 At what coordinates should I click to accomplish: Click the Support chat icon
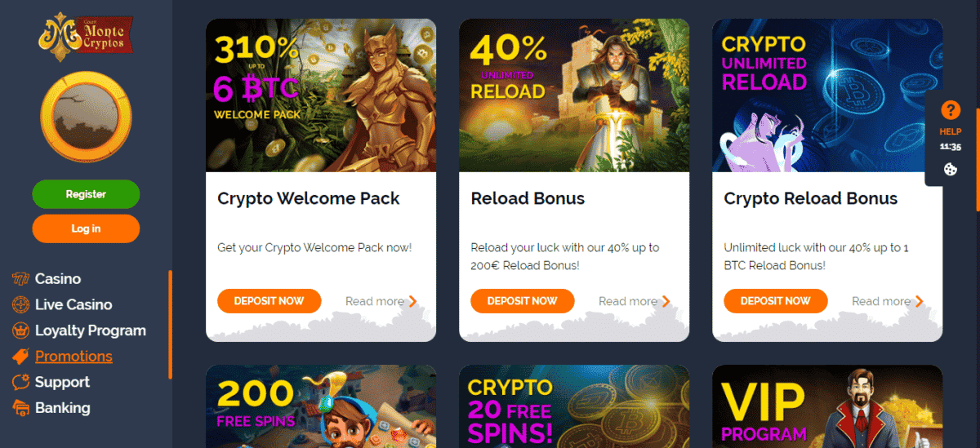(x=20, y=382)
